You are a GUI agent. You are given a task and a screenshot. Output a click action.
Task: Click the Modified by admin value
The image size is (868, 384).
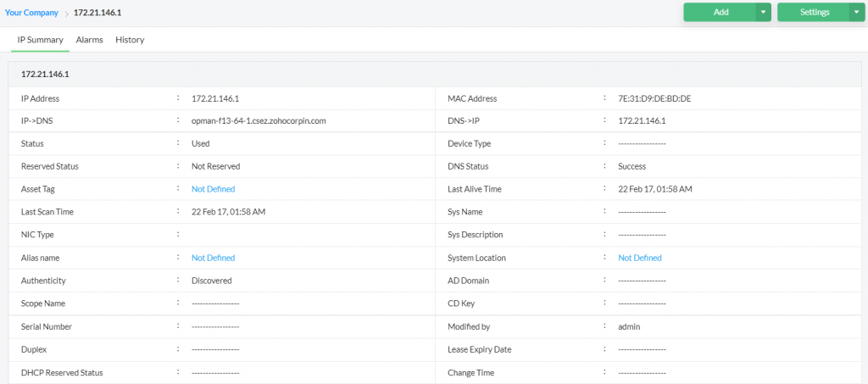pos(631,326)
